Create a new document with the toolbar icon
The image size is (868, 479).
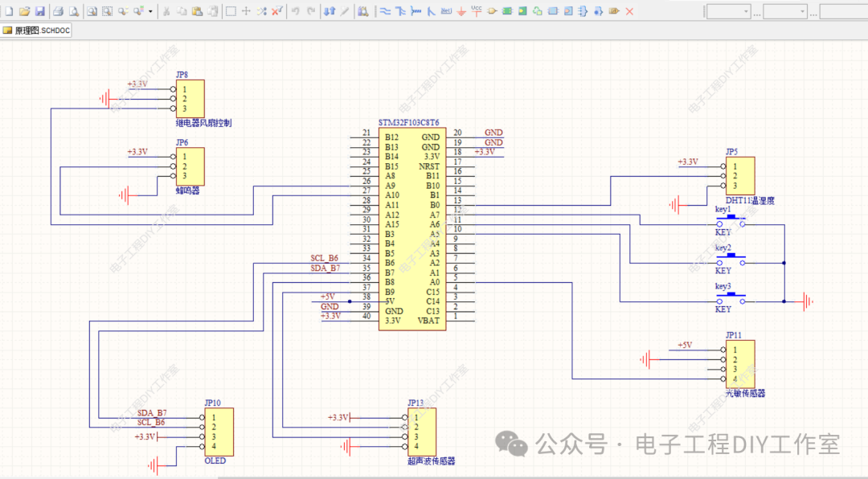coord(9,11)
